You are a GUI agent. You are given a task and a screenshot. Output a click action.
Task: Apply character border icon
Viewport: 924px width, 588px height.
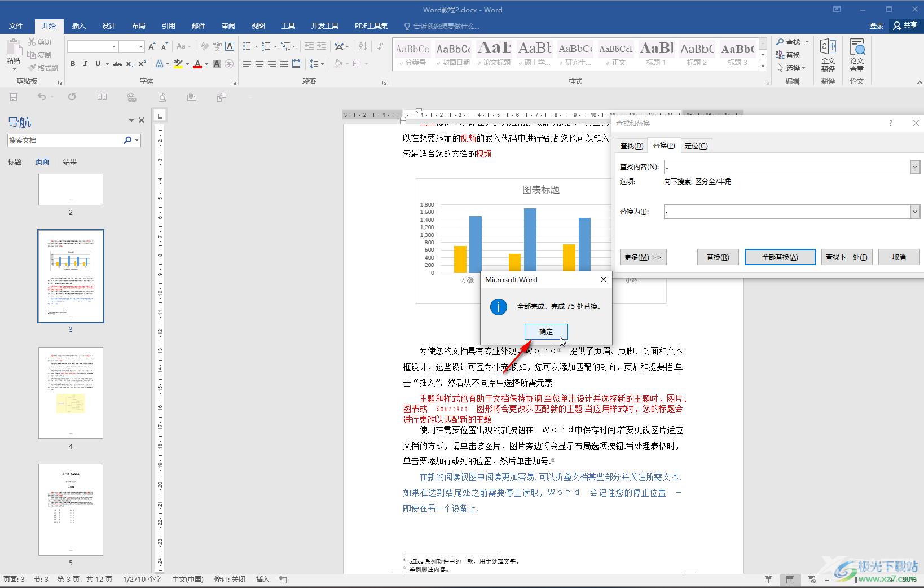pyautogui.click(x=230, y=46)
